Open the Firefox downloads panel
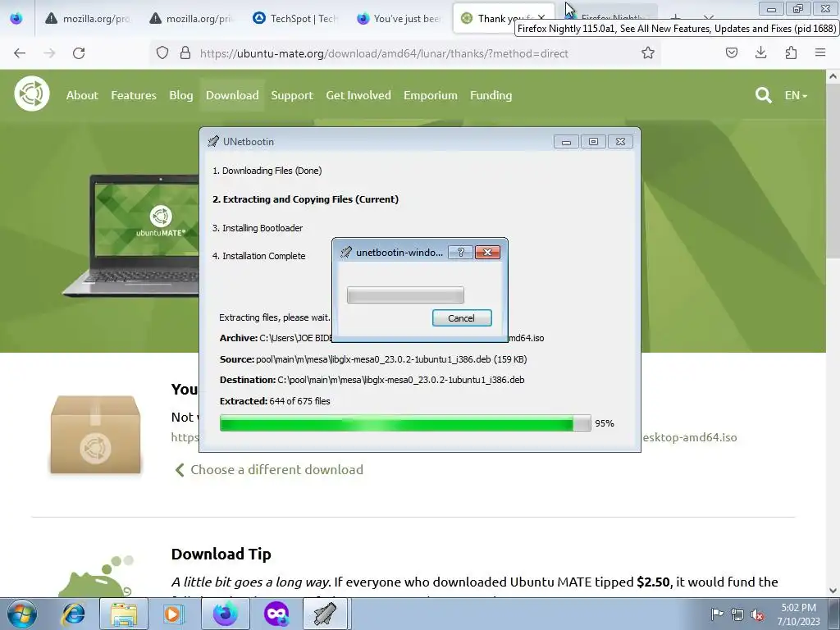The image size is (840, 630). click(760, 53)
